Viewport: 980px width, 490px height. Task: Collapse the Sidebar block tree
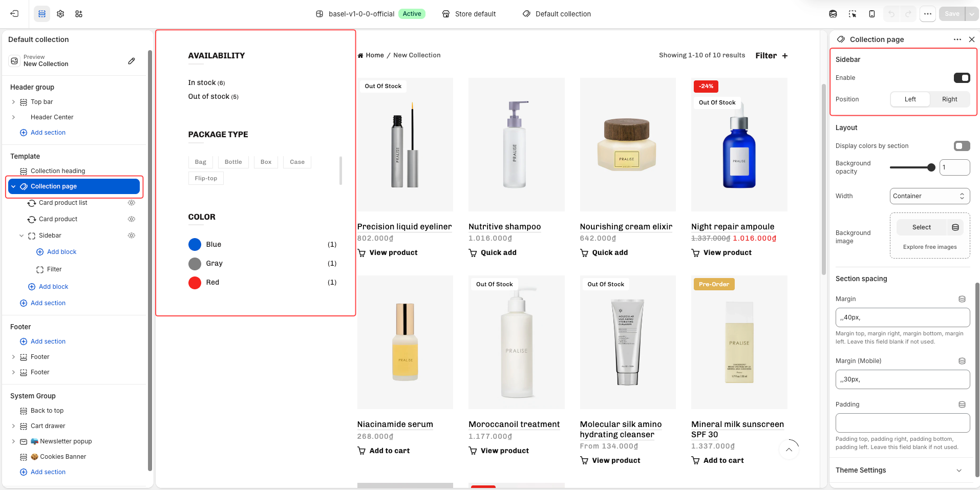pos(22,236)
